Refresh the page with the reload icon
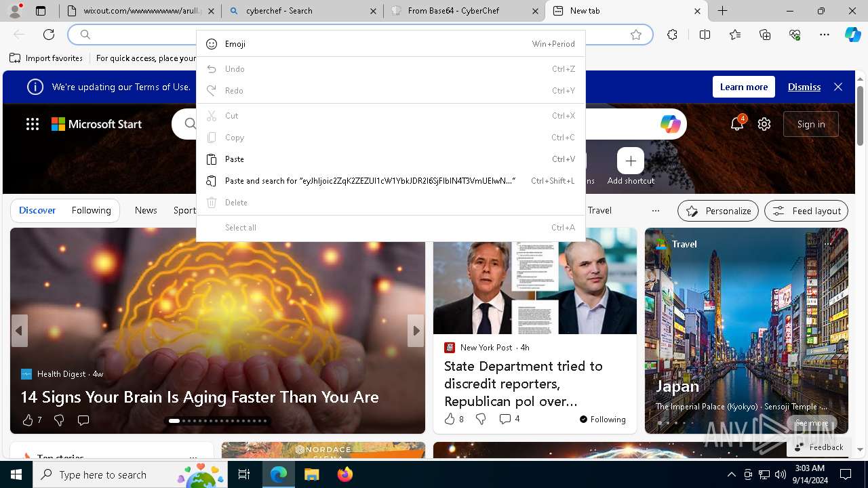Screen dimensions: 868x488 point(49,35)
